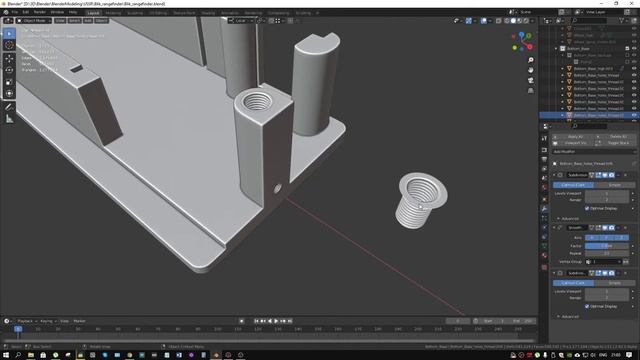
Task: Open the shading options dropdown arrow
Action: 532,20
